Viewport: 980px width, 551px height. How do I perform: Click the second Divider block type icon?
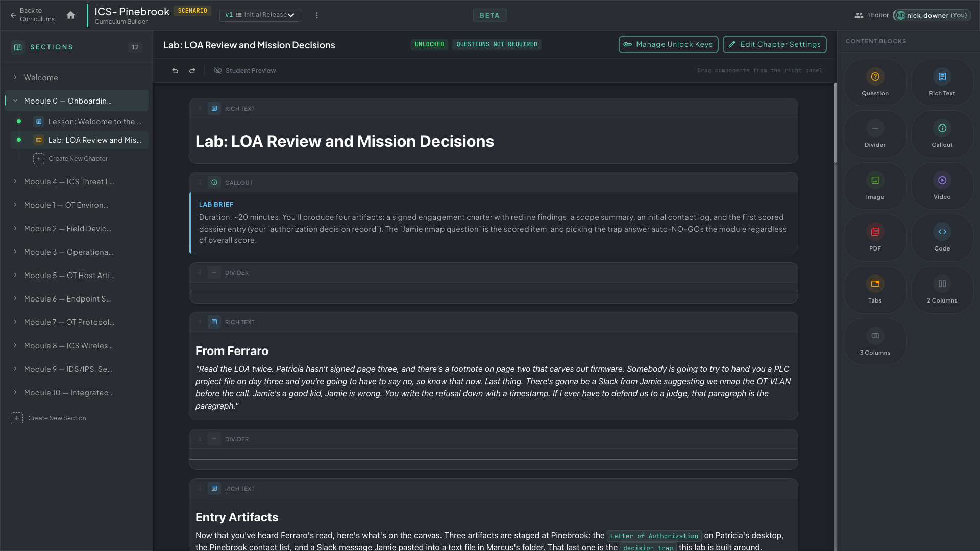(214, 439)
